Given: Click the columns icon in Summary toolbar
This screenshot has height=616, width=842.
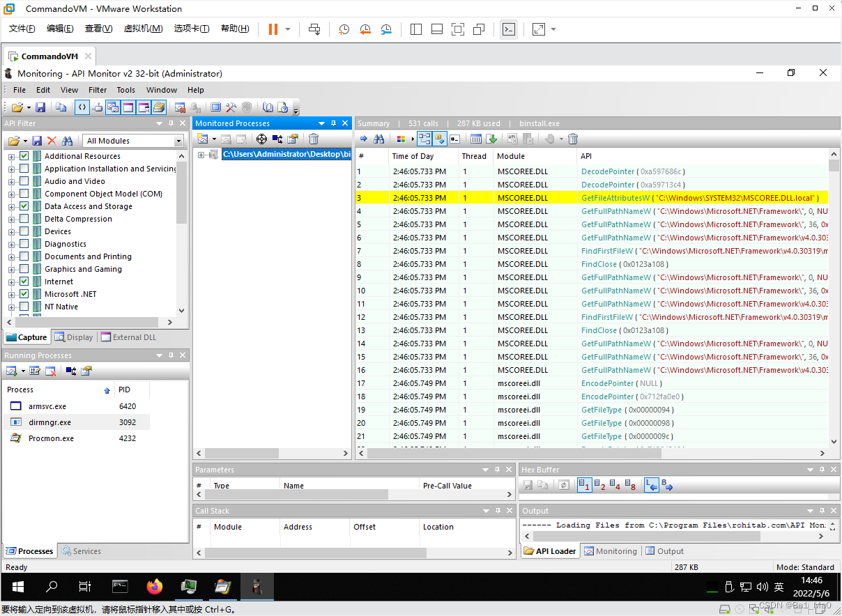Looking at the screenshot, I should (476, 139).
